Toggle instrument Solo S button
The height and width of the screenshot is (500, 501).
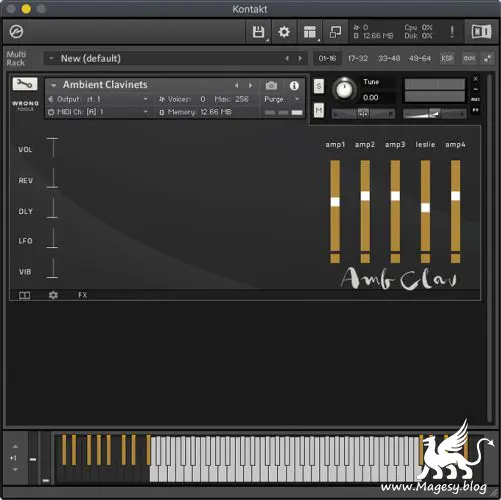(x=319, y=86)
